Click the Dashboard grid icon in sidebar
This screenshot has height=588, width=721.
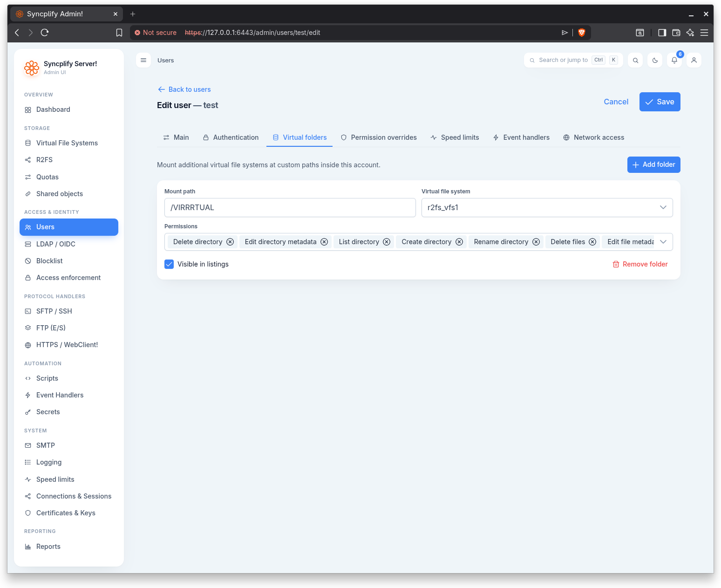[28, 110]
